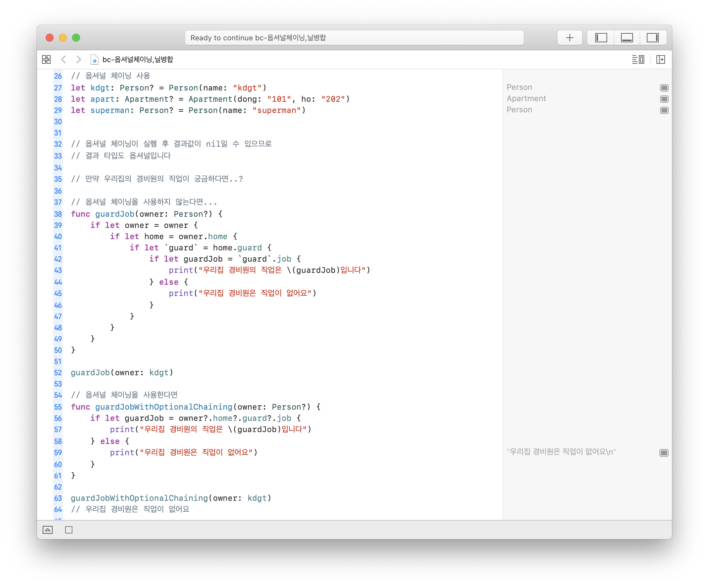Go back with the left chevron

tap(63, 59)
